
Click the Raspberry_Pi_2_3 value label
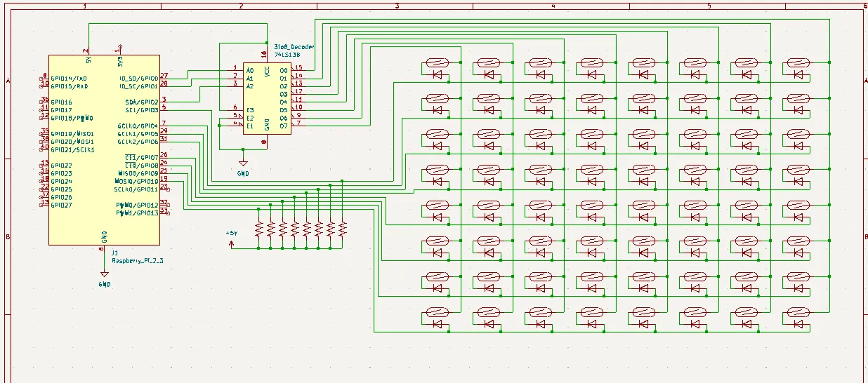pyautogui.click(x=138, y=260)
